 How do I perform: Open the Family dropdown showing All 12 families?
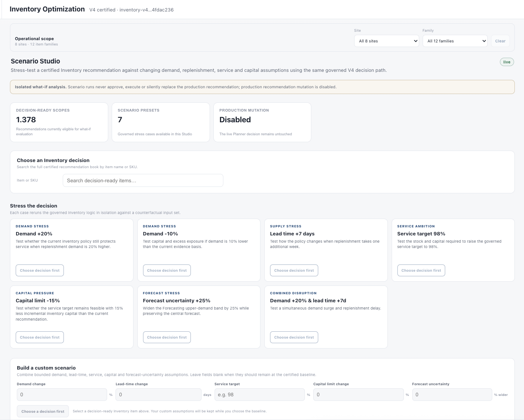click(x=455, y=41)
